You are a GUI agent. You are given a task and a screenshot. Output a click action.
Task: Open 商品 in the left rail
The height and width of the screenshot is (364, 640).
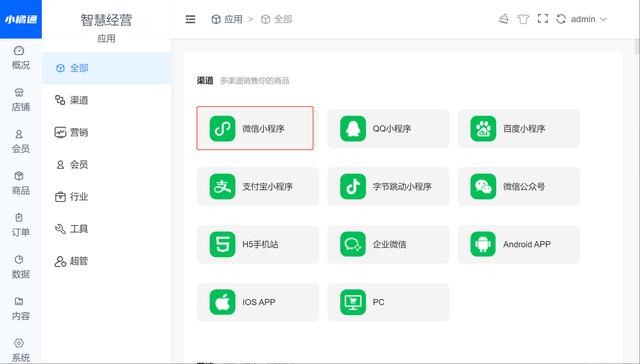click(x=20, y=183)
